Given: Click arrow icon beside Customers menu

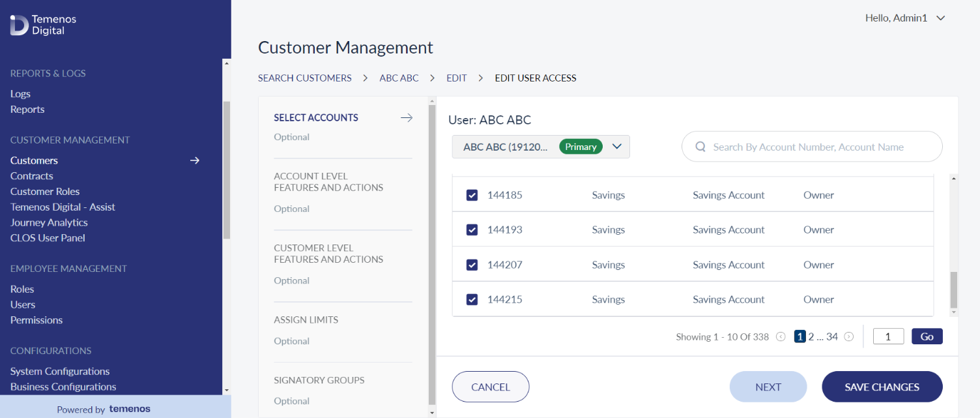Looking at the screenshot, I should click(194, 160).
